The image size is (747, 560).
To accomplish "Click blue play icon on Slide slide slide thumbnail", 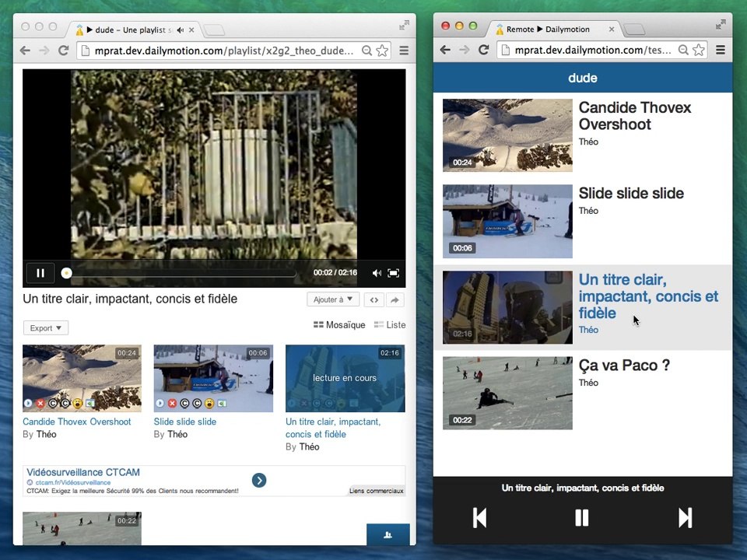I will click(x=160, y=404).
